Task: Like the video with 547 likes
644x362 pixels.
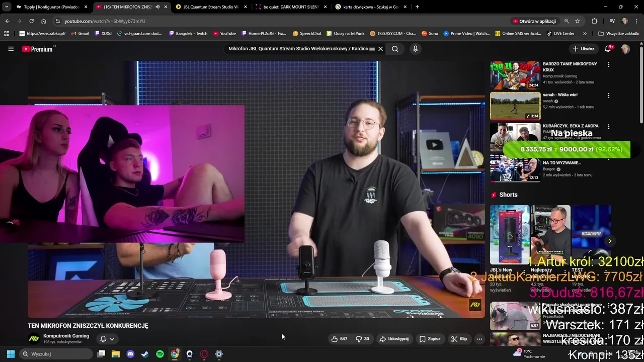Action: click(x=339, y=339)
